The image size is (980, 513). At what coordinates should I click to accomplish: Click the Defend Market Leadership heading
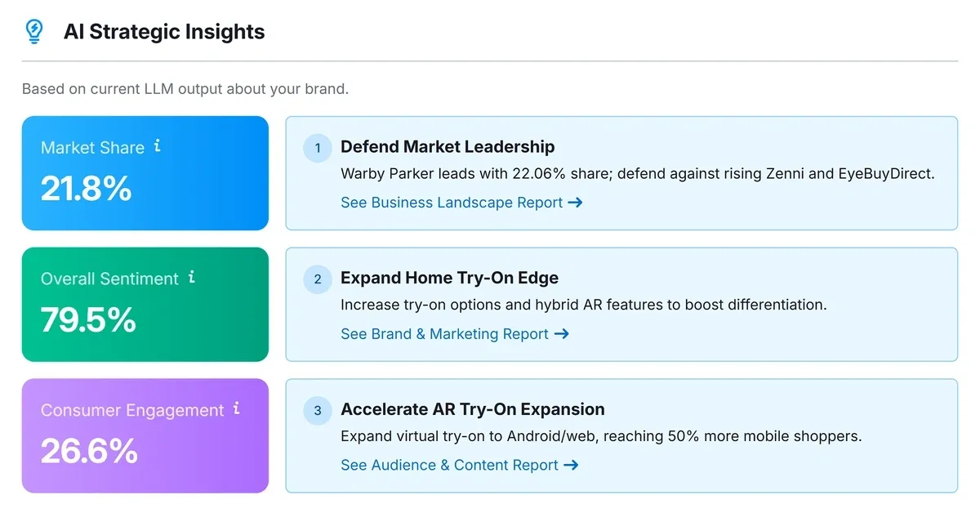[x=448, y=147]
